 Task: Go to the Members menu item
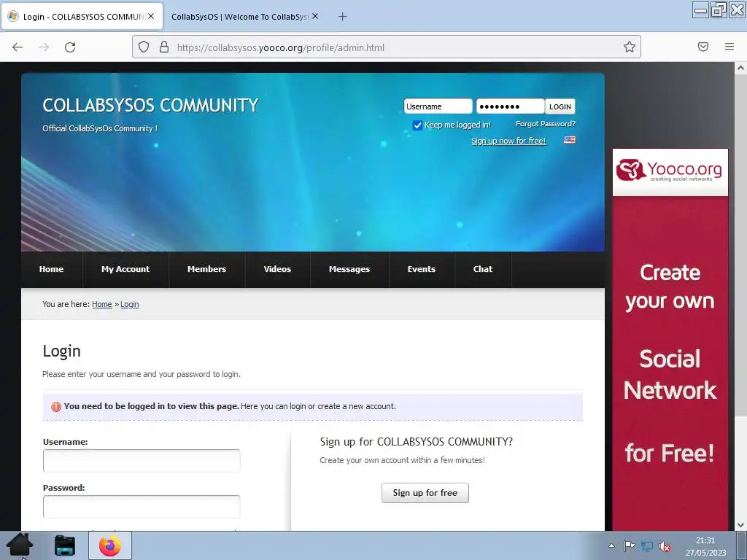(x=206, y=269)
